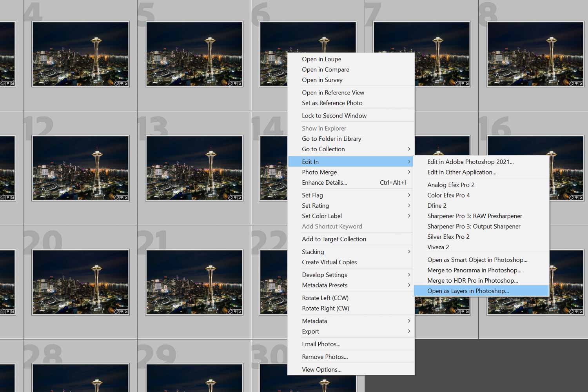Select Rotate Left (CCW)
Viewport: 588px width, 392px height.
[x=351, y=298]
